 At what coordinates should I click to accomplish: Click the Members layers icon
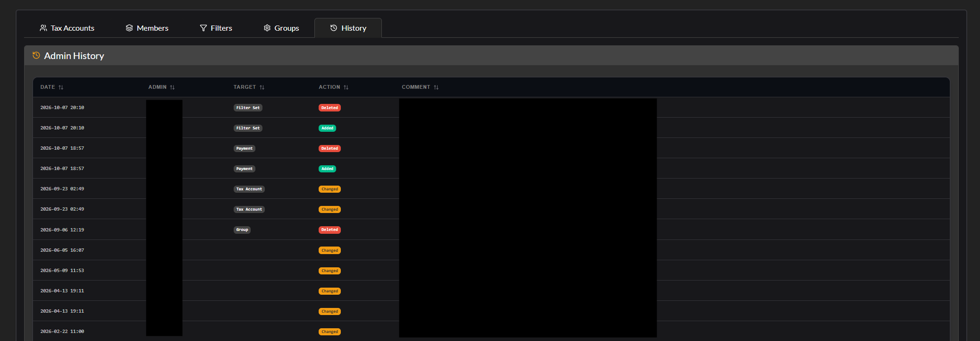click(x=129, y=28)
